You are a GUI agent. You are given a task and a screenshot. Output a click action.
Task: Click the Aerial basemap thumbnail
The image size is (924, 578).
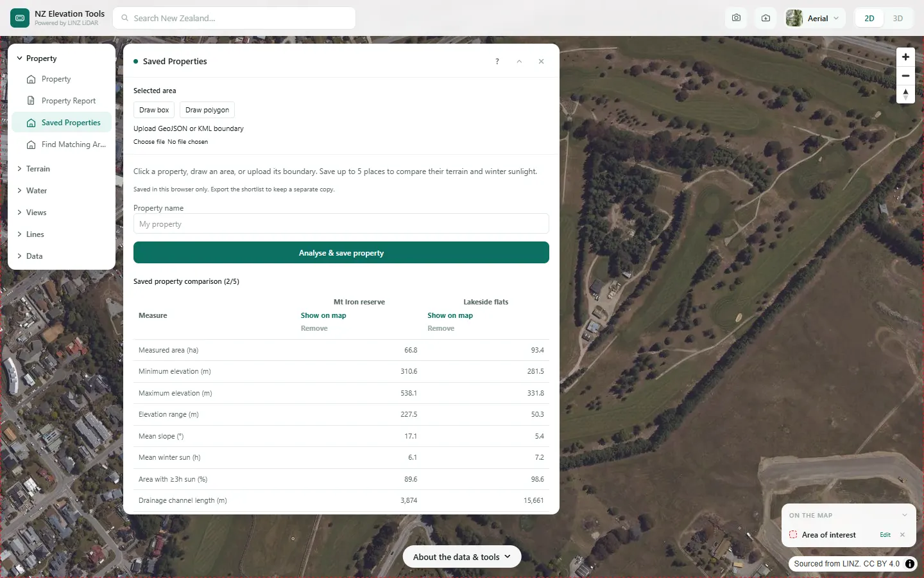click(794, 18)
